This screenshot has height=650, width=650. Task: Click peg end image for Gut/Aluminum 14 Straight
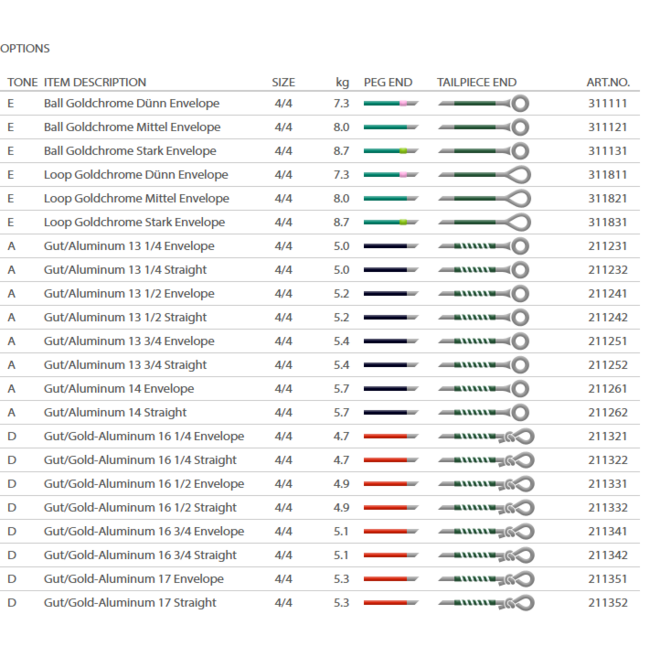[390, 412]
